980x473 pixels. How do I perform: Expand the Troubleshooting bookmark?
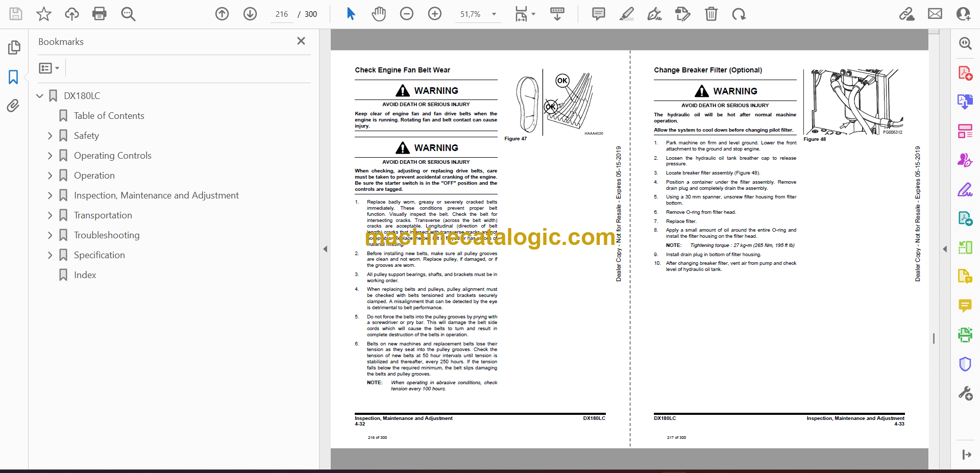(x=50, y=235)
